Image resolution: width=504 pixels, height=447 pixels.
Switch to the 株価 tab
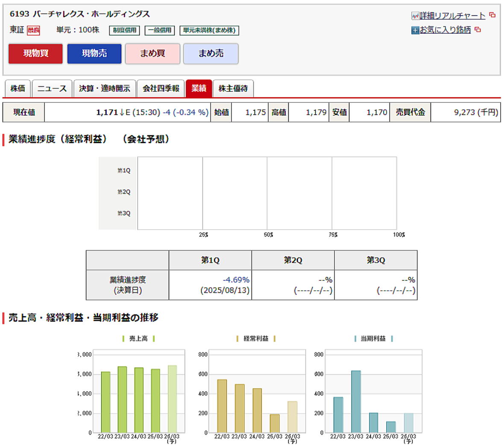pos(18,88)
